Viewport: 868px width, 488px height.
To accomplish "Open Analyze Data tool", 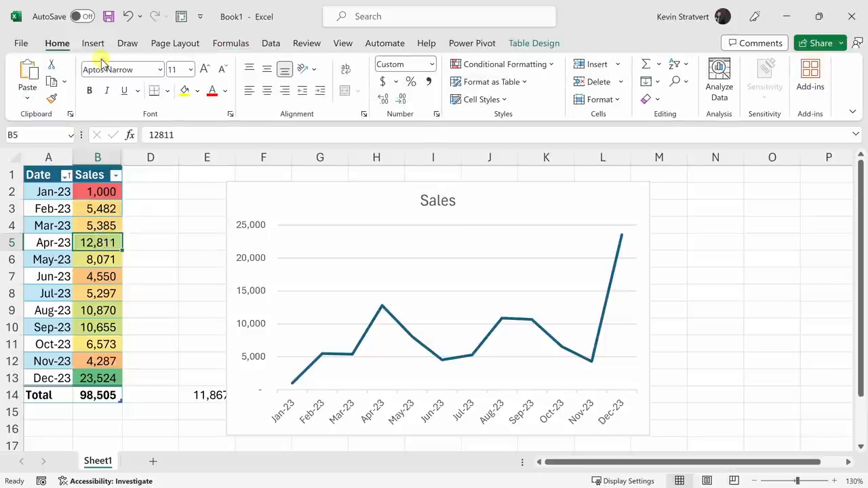I will click(719, 80).
